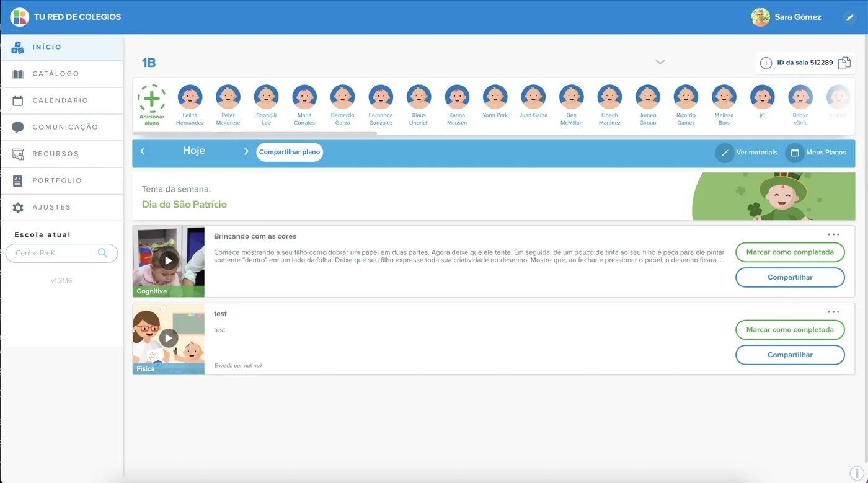Click the St. Patrick baby illustration banner
The height and width of the screenshot is (483, 868).
pyautogui.click(x=773, y=197)
